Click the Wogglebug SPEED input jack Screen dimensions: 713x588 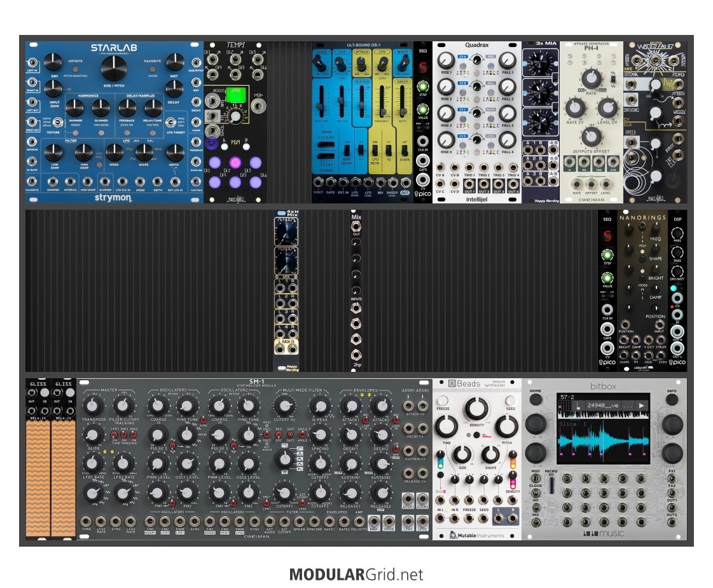pos(631,142)
